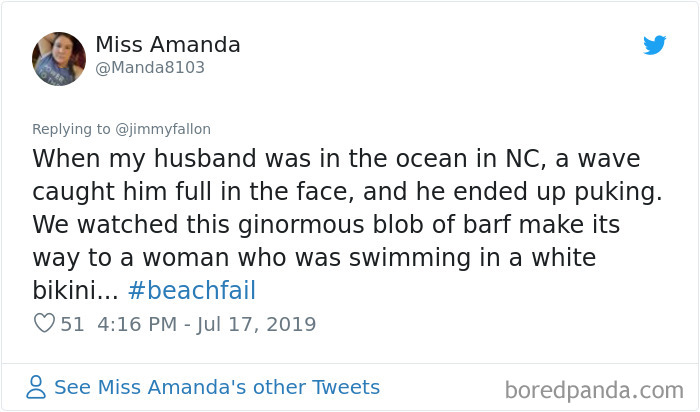Open the Miss Amanda display name

[x=168, y=45]
